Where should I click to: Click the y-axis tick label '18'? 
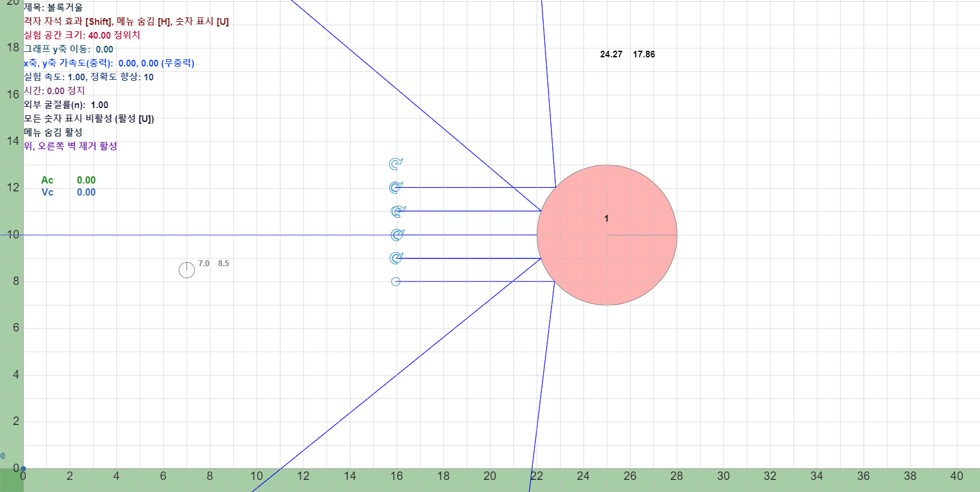(13, 47)
